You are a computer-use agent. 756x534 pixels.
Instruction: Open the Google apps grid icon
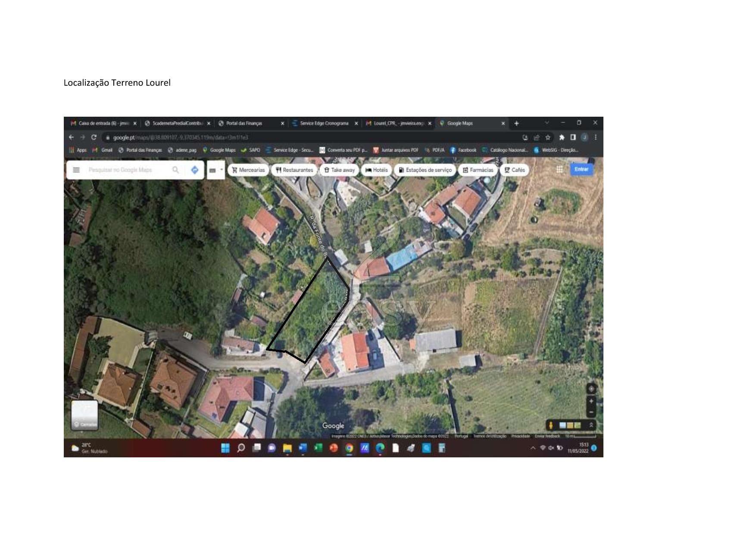(559, 170)
